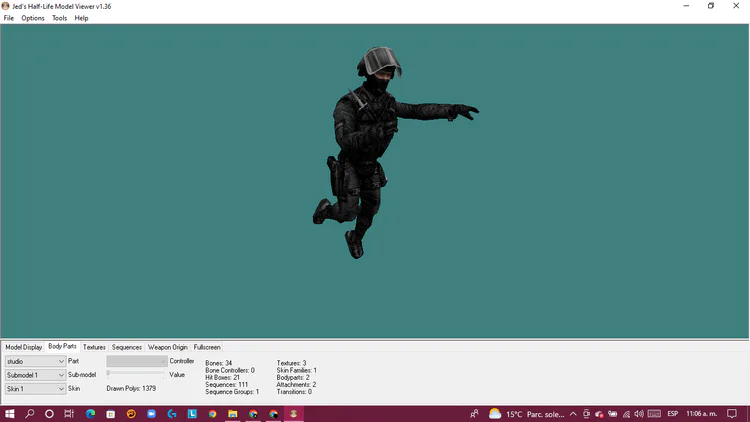Click the Sequence Groups: 1 statistic
Viewport: 750px width, 422px height.
[x=232, y=392]
